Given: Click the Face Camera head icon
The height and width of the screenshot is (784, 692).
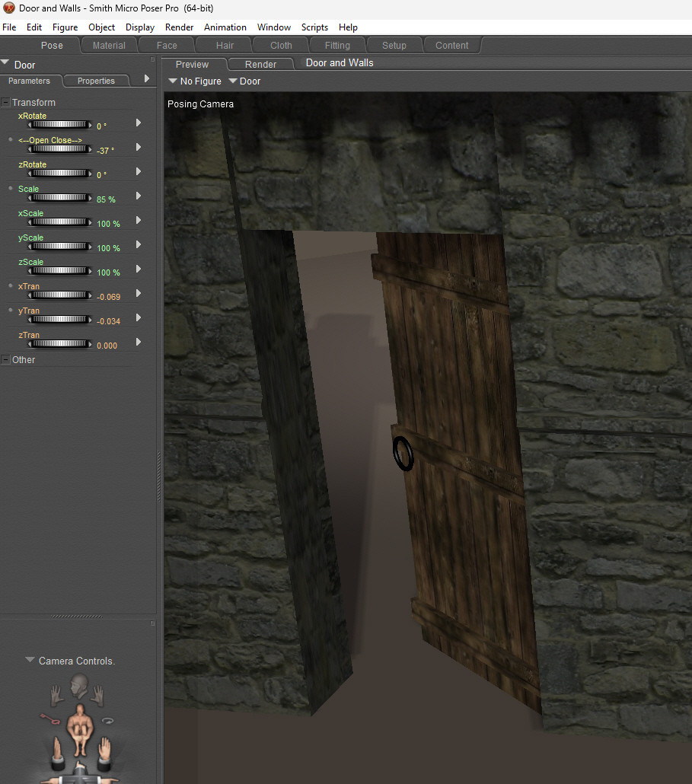Looking at the screenshot, I should 79,686.
